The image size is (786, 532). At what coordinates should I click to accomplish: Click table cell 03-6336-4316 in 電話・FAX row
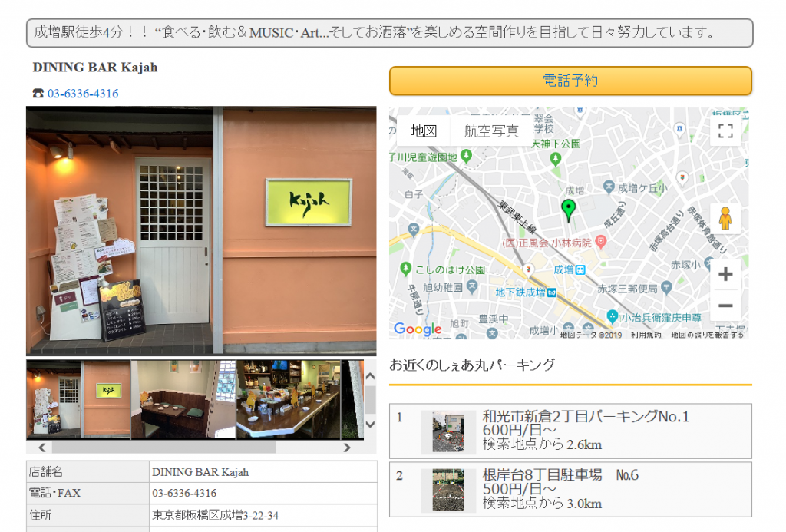tap(263, 494)
